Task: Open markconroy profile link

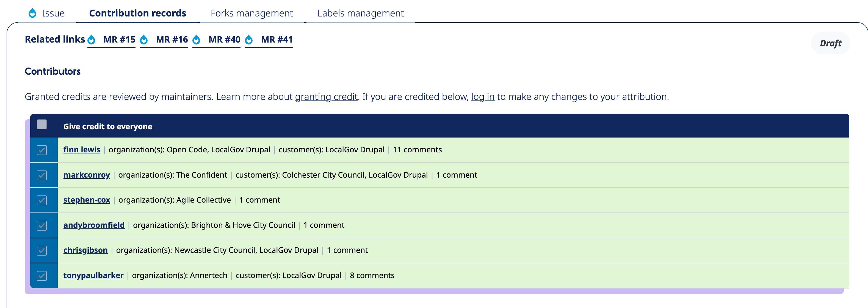Action: point(87,175)
